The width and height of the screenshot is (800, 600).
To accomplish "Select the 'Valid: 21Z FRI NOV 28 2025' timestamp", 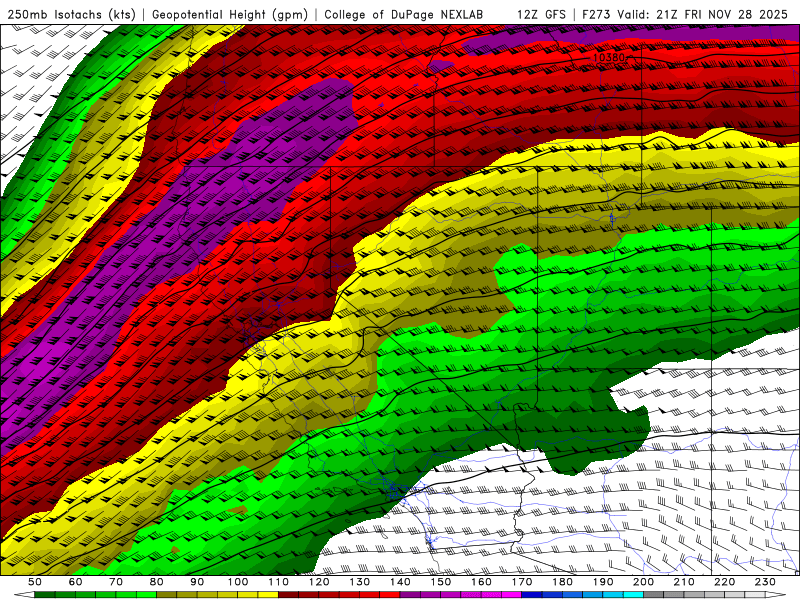I will tap(704, 15).
